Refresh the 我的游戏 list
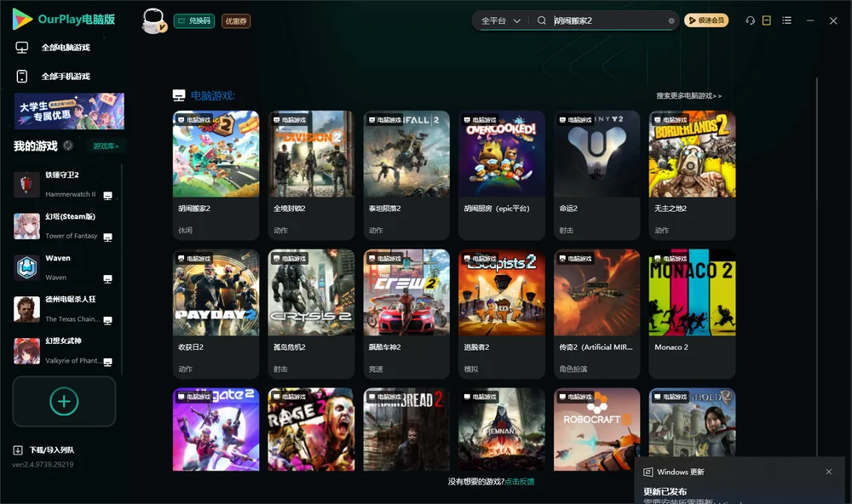 pyautogui.click(x=68, y=146)
